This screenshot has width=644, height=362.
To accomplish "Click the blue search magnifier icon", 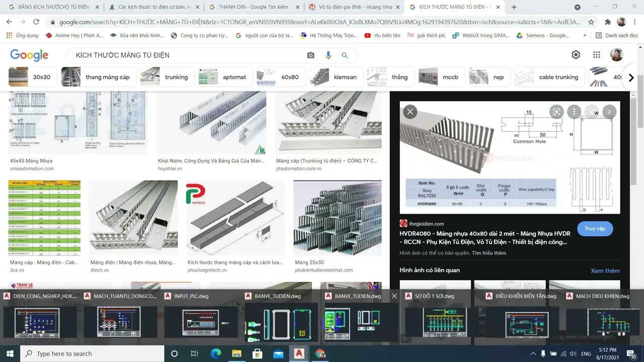I will pos(345,55).
